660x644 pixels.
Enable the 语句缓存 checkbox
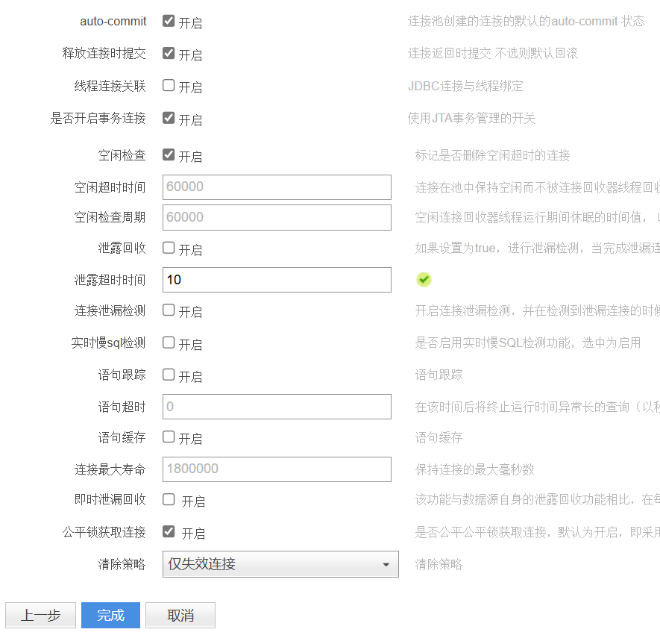point(169,437)
